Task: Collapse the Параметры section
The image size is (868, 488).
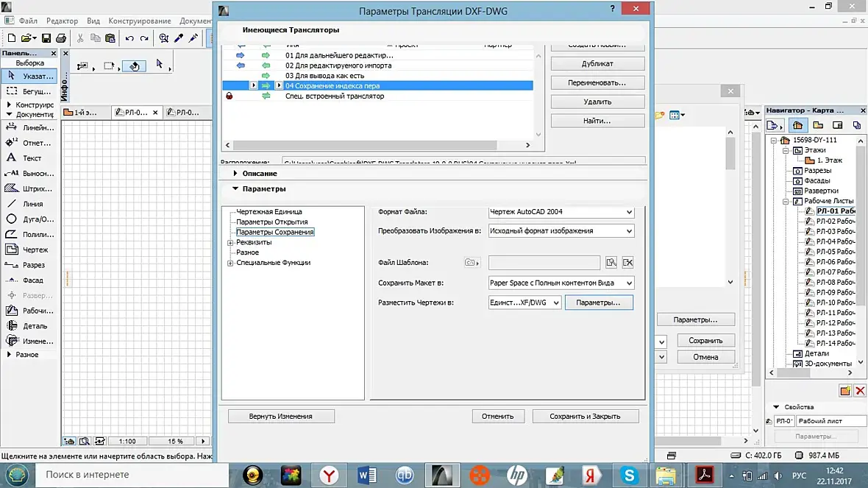Action: pos(235,189)
